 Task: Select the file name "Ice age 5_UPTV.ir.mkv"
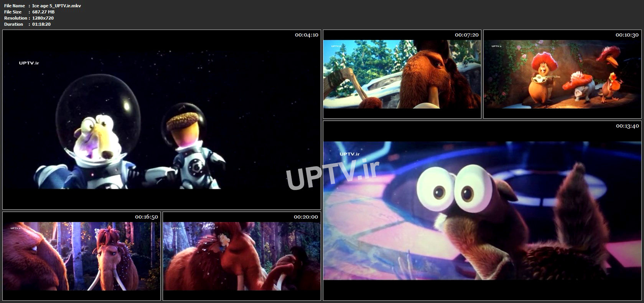click(x=56, y=6)
